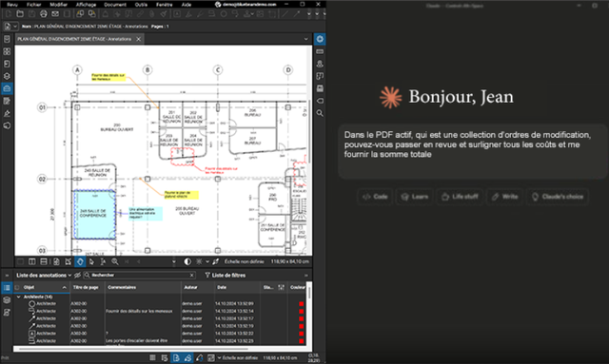Viewport: 609px width, 364px height.
Task: Open the Properties gear panel in right sidebar
Action: pos(320,39)
